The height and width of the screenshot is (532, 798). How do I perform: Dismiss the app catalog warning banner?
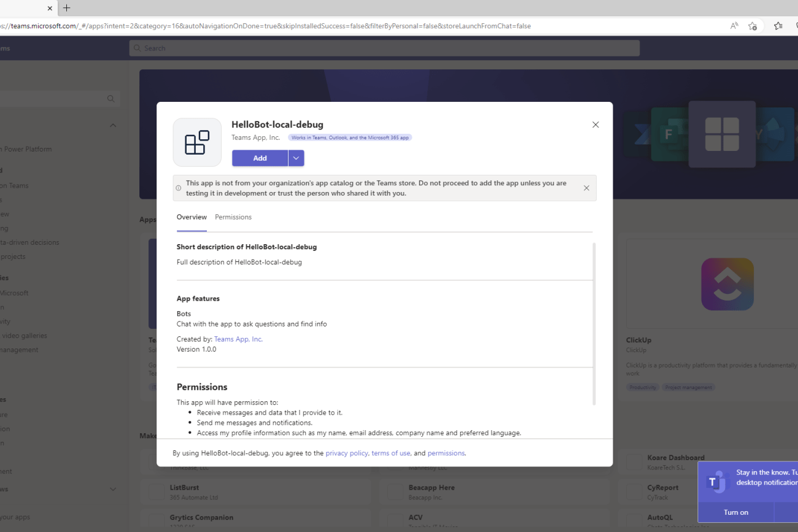point(586,188)
